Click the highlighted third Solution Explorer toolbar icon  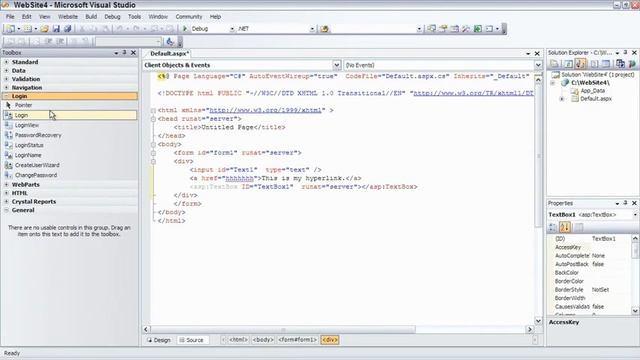[580, 64]
